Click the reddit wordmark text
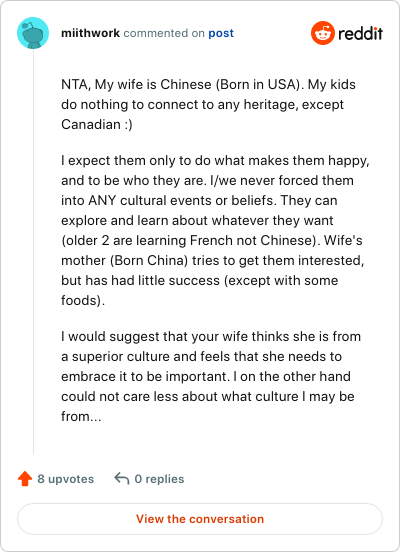The image size is (400, 552). click(360, 34)
